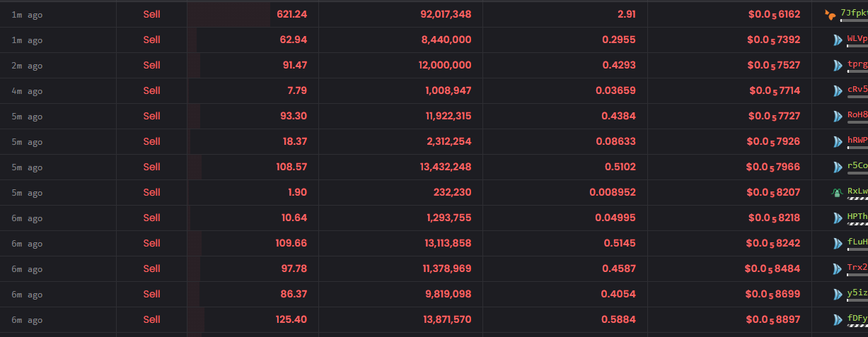
Task: Click the blue icon beside maker Trx2
Action: coord(838,268)
